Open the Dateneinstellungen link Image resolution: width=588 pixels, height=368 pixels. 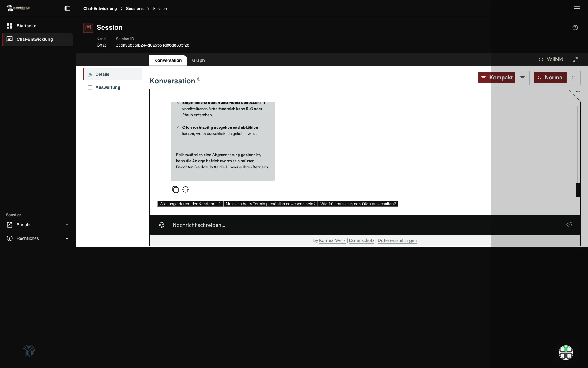tap(397, 240)
